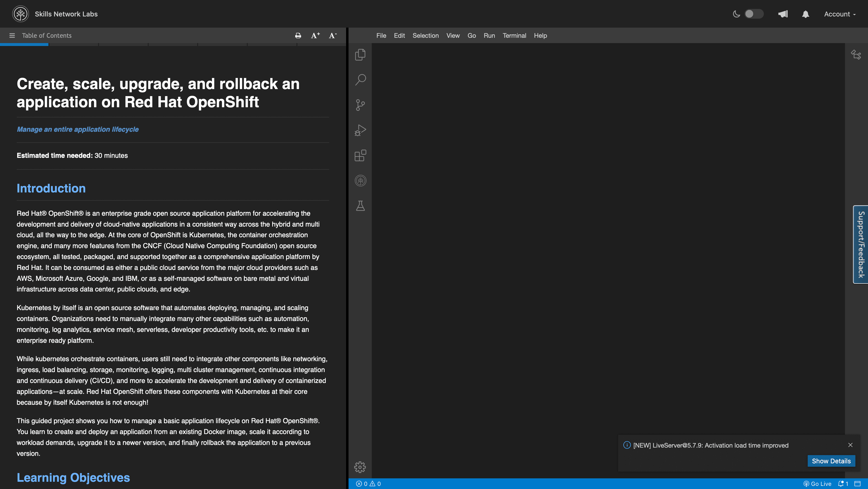Click the Explorer/Files icon in sidebar
Screen dimensions: 868x489
click(360, 55)
